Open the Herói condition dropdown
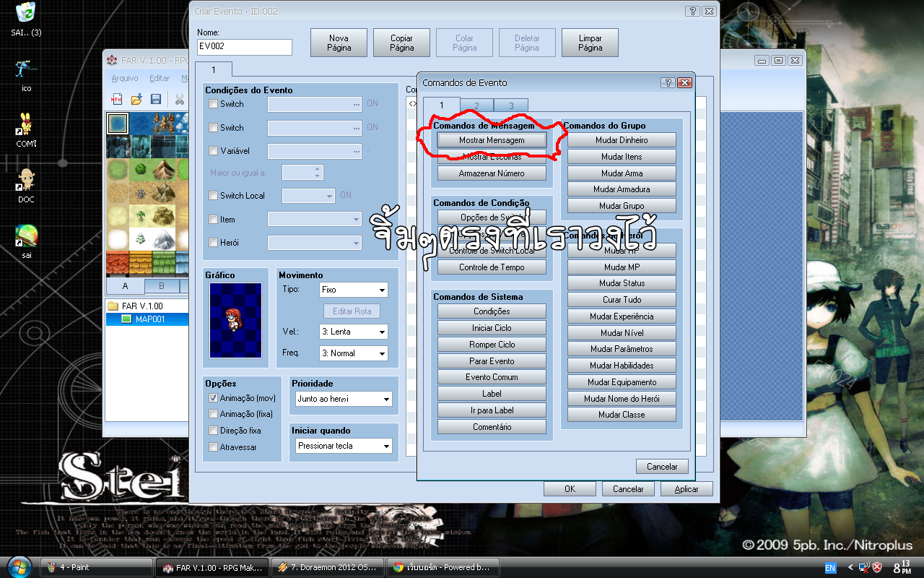Image resolution: width=924 pixels, height=578 pixels. pyautogui.click(x=315, y=243)
